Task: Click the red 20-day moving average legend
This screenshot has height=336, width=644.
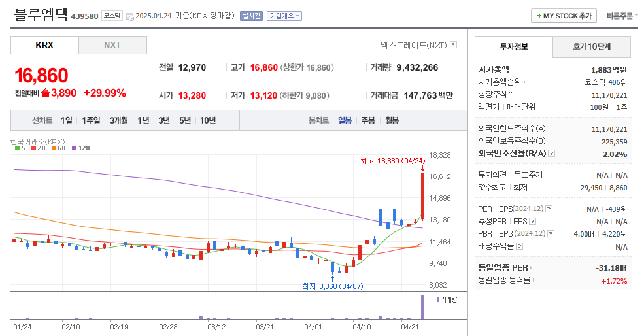Action: pyautogui.click(x=38, y=148)
